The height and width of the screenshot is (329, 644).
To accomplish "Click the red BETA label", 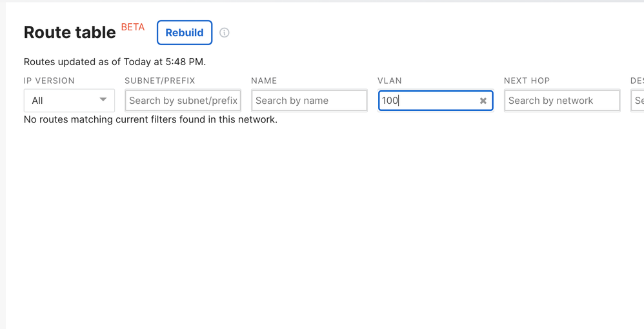I will point(133,27).
